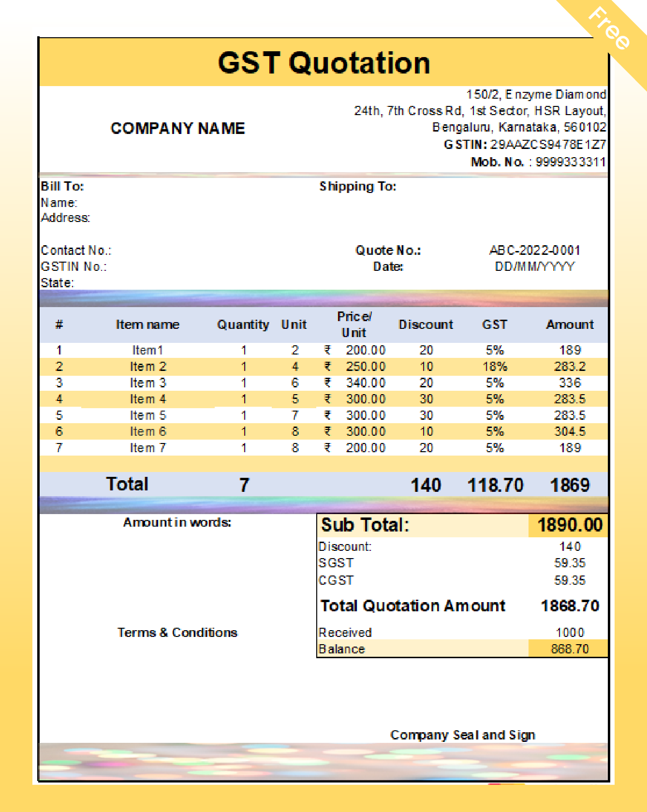
Task: Click the GST column header
Action: coord(495,325)
